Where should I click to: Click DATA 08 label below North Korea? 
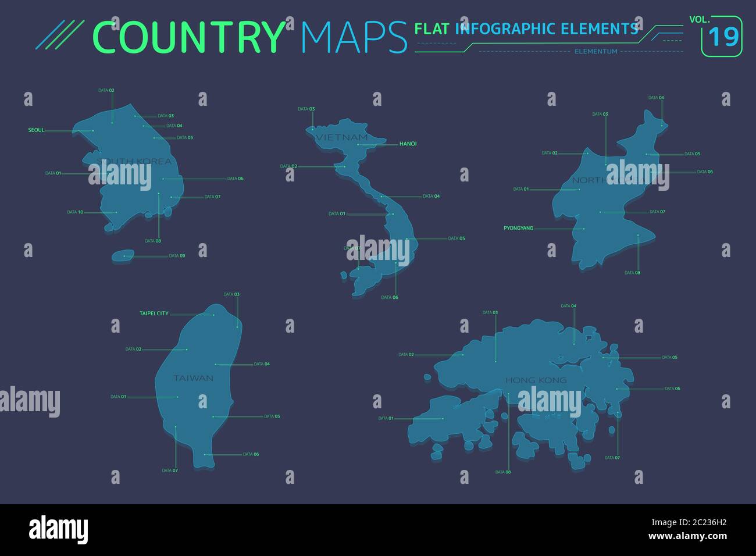(x=633, y=273)
